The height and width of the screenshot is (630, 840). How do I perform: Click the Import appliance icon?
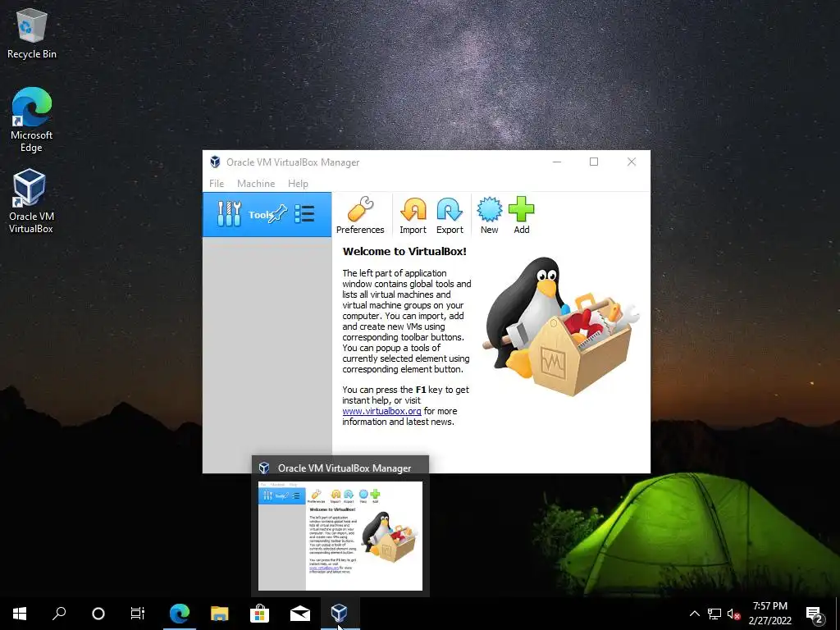coord(413,216)
